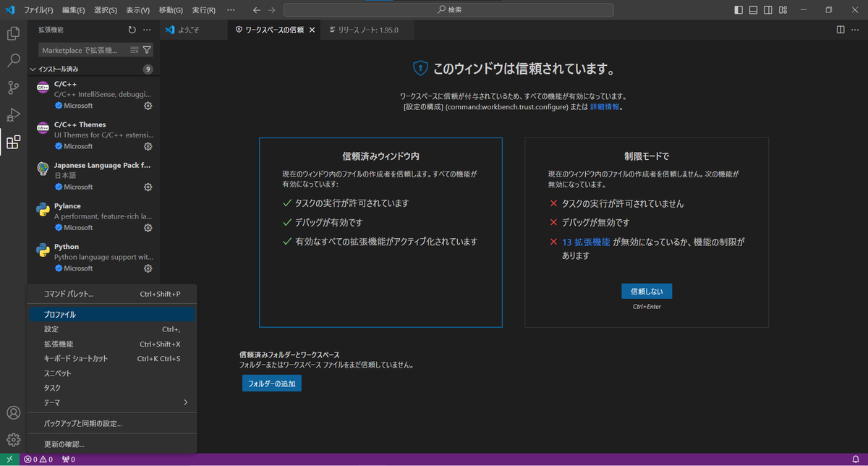The image size is (868, 466).
Task: Collapse the インストール済み section
Action: [33, 69]
